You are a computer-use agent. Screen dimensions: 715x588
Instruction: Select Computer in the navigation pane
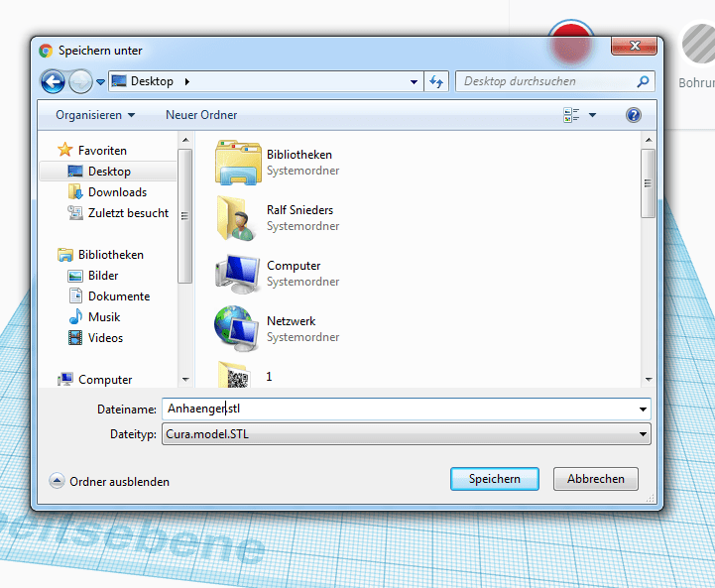pos(105,379)
